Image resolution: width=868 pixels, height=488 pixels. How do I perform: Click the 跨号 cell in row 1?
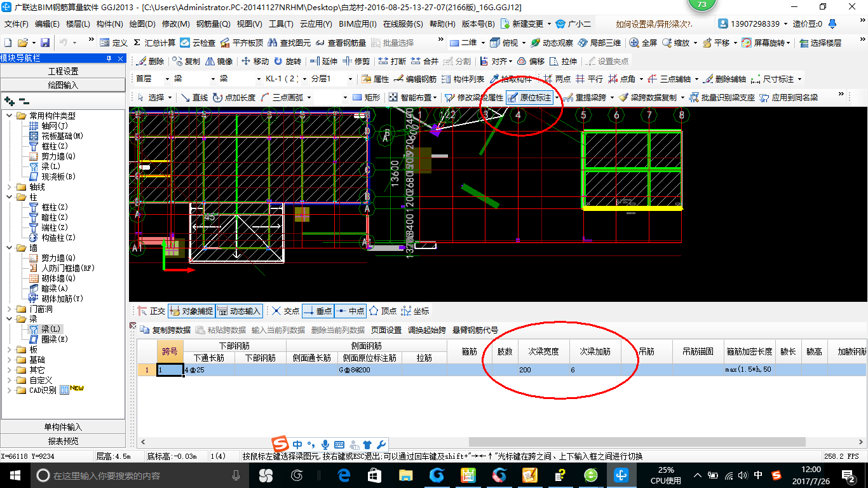pos(170,370)
